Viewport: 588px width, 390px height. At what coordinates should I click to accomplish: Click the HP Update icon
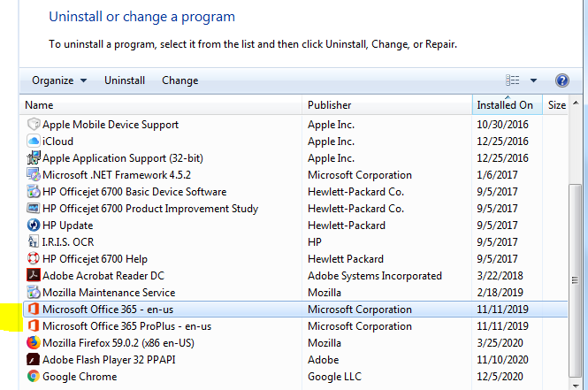coord(34,226)
